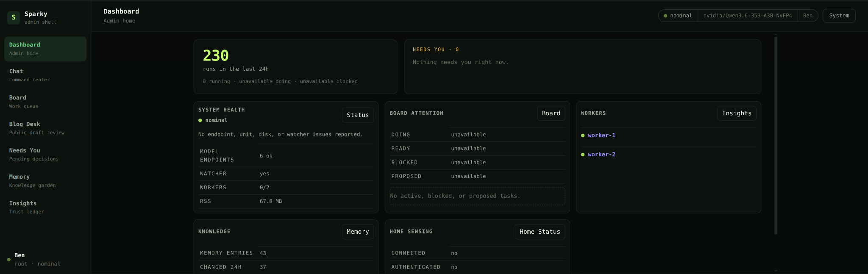This screenshot has width=868, height=274.
Task: Click the Dashboard page title in header
Action: (x=121, y=11)
